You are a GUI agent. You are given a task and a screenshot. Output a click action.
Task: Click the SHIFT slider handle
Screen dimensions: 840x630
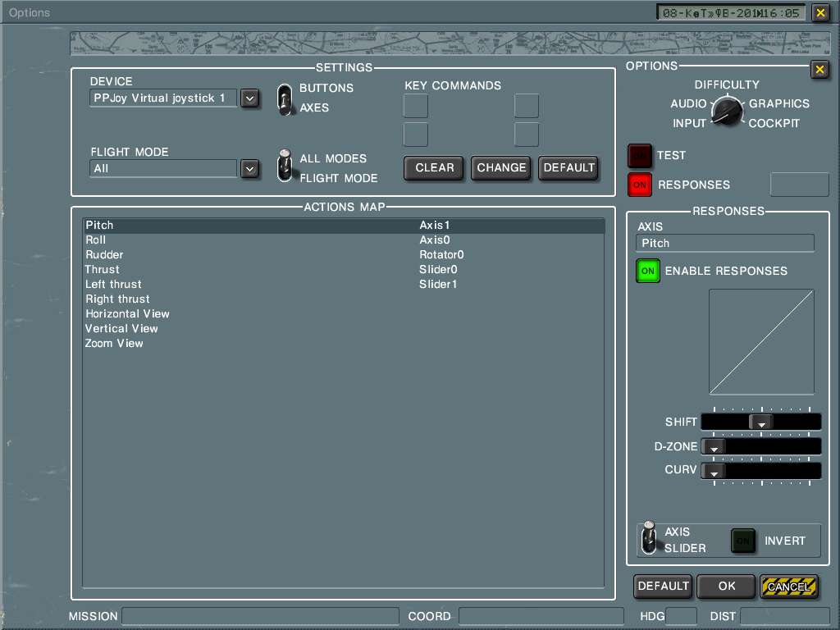[x=761, y=422]
